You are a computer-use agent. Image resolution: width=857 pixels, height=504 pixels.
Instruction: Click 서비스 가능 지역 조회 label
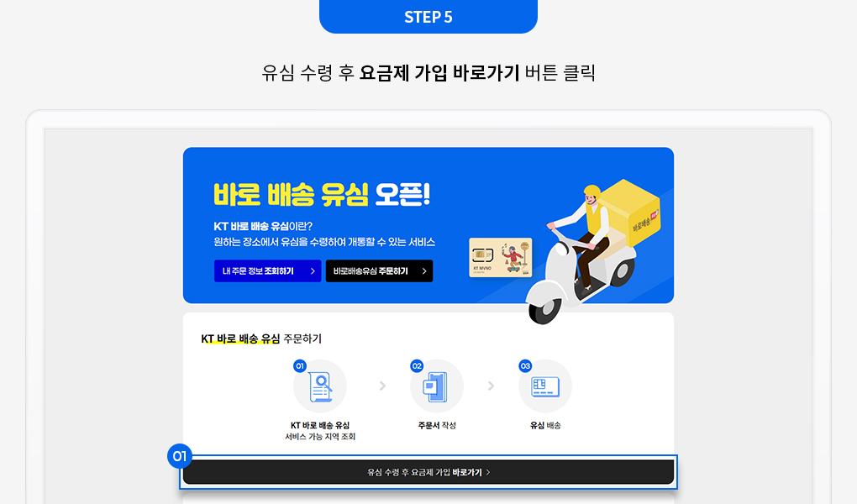tap(320, 437)
